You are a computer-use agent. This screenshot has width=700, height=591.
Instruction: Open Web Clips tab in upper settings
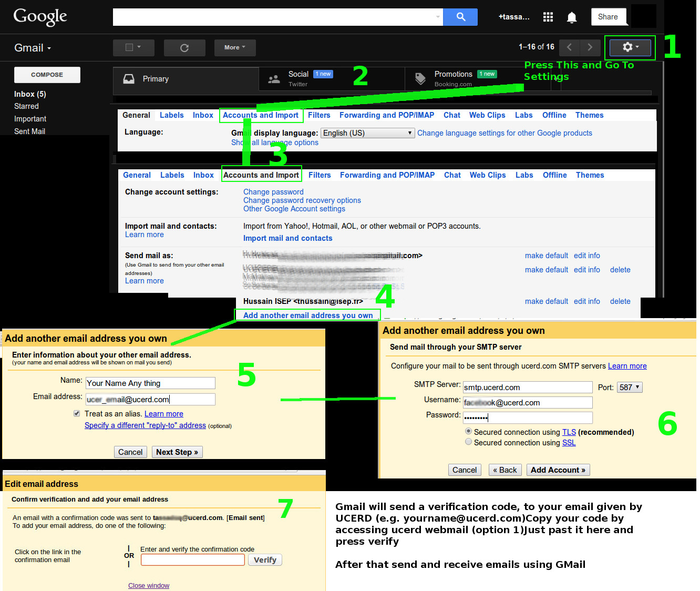[x=487, y=115]
